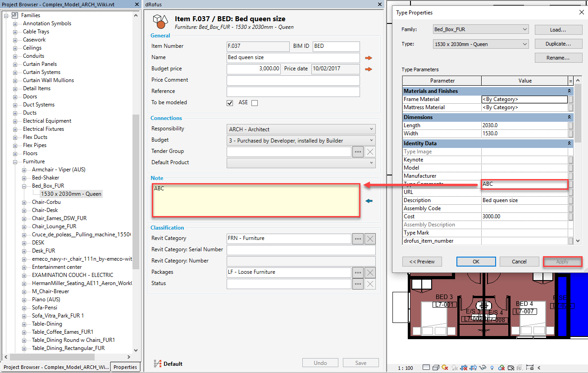The width and height of the screenshot is (588, 373).
Task: Click the Budget price input field
Action: tap(254, 69)
